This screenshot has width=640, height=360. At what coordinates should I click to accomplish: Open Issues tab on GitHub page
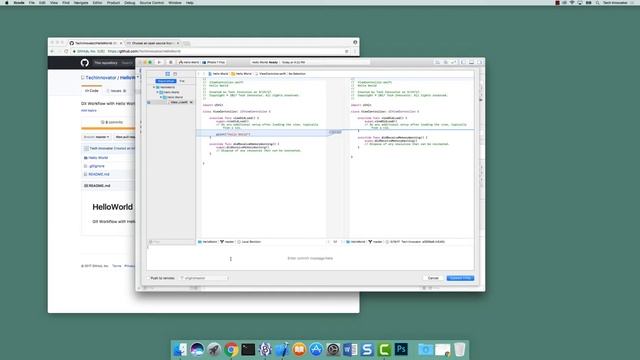point(118,91)
